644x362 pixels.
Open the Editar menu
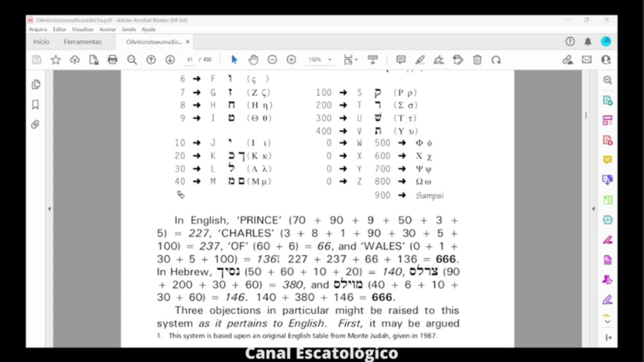59,29
